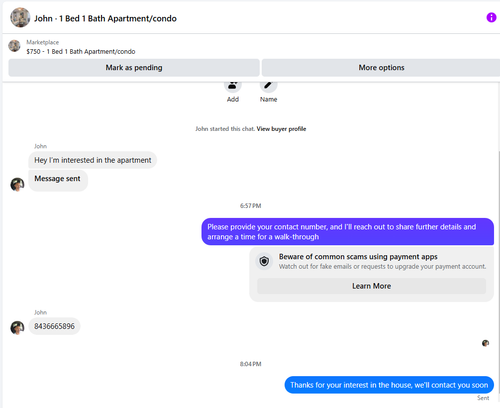Open the More options button
500x408 pixels.
coord(381,68)
